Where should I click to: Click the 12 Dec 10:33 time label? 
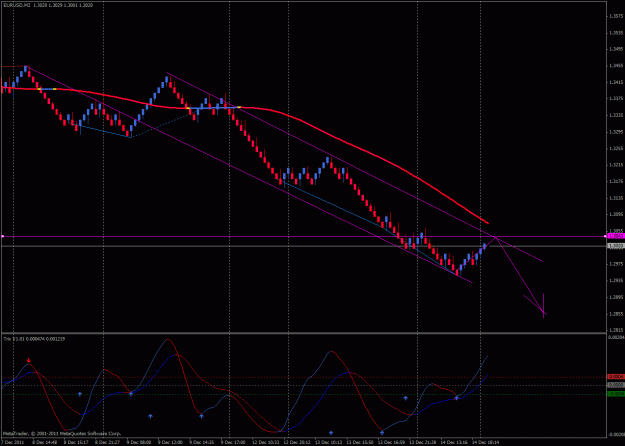(264, 442)
